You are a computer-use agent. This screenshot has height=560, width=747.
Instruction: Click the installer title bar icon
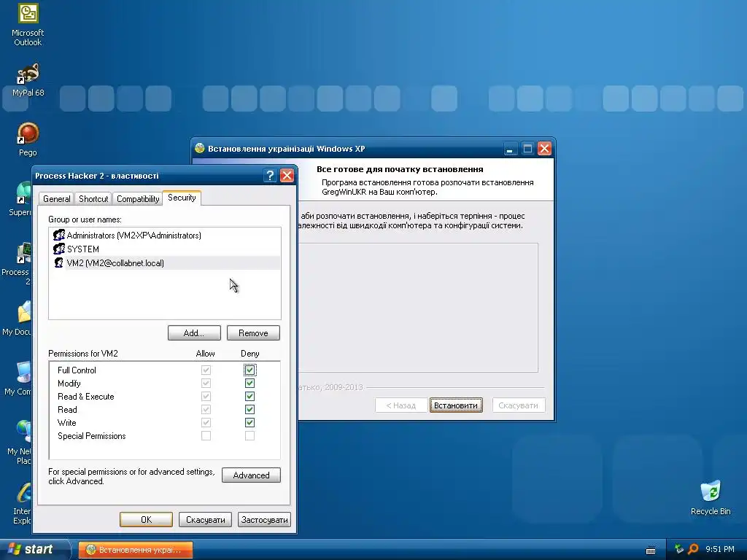point(200,149)
